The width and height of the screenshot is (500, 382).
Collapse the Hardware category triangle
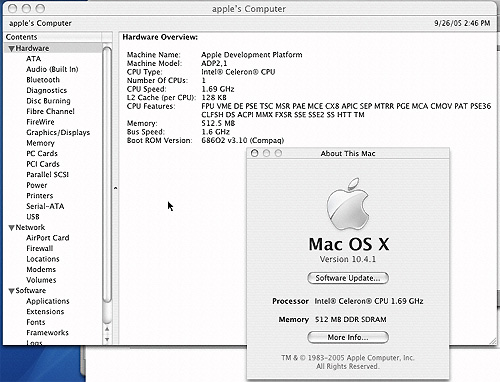11,49
